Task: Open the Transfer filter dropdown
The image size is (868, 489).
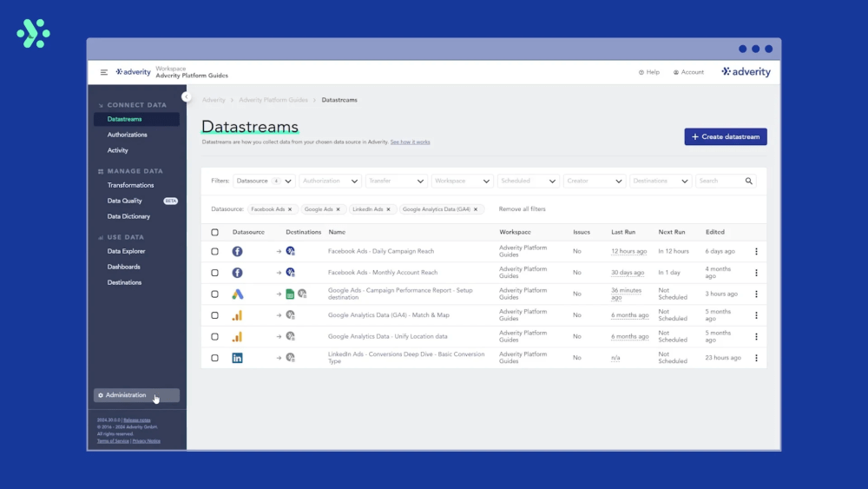Action: pyautogui.click(x=397, y=181)
